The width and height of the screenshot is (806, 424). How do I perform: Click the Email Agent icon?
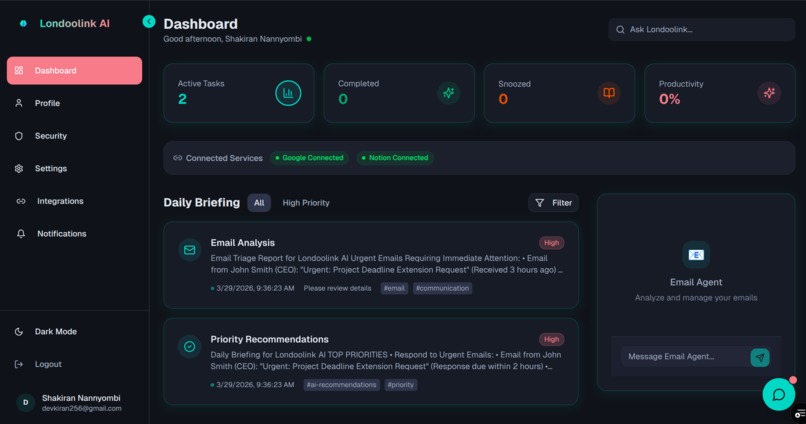(696, 255)
